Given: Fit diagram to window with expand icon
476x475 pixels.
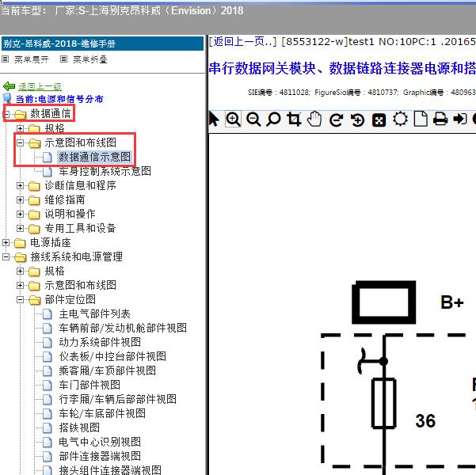Looking at the screenshot, I should 379,120.
